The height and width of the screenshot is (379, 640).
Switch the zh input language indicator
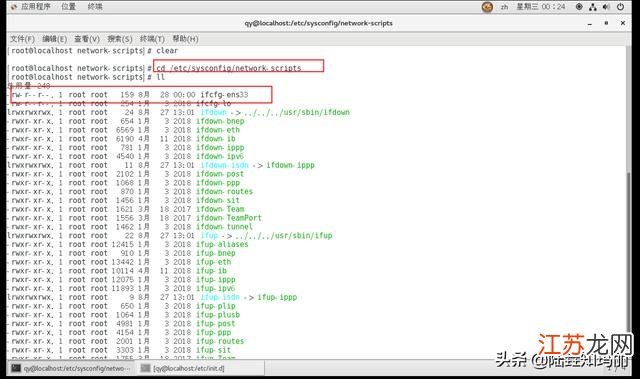coord(504,7)
